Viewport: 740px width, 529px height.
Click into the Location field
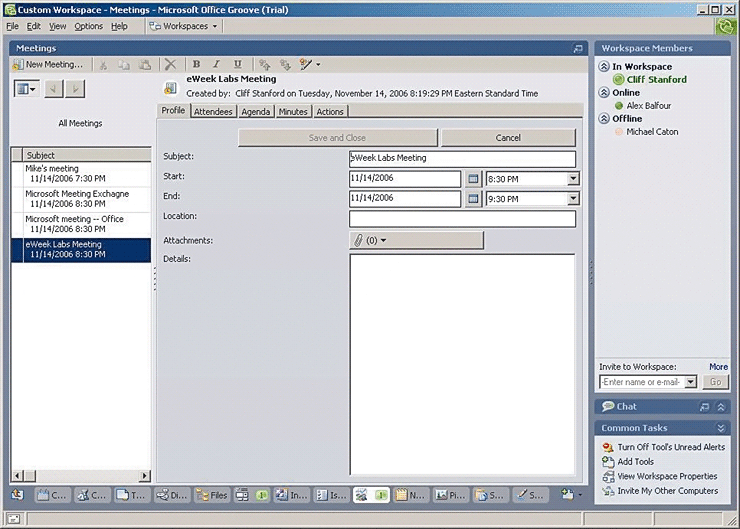pyautogui.click(x=462, y=219)
